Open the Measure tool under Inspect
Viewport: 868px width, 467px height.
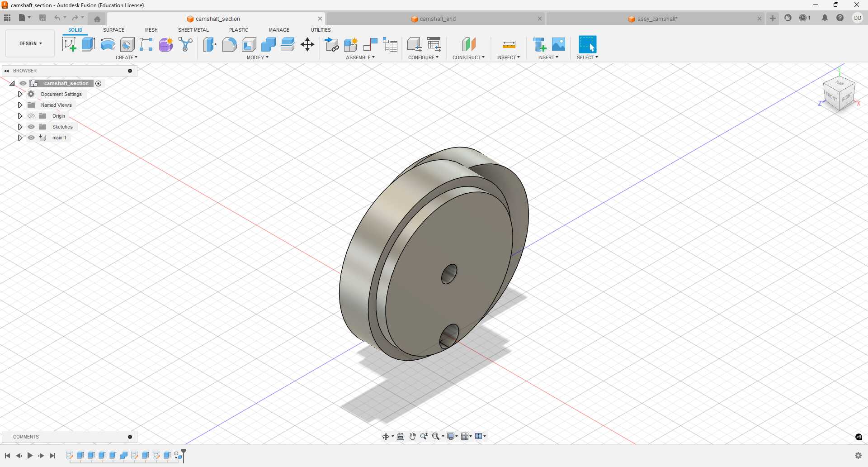(509, 45)
